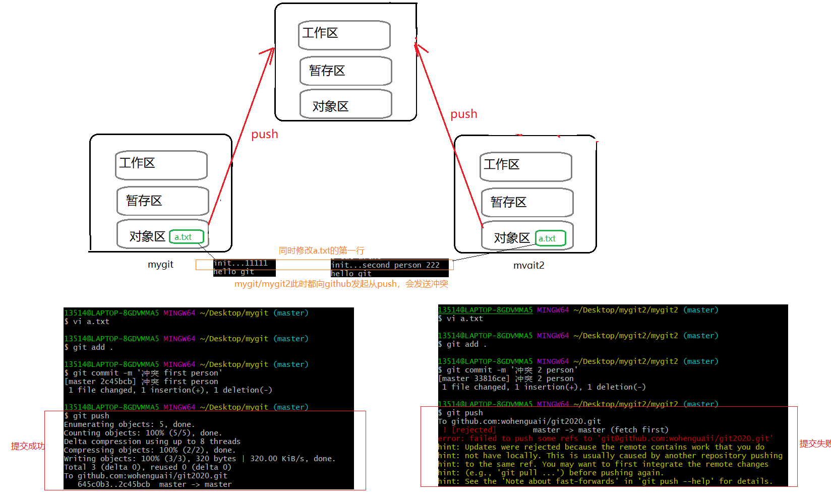Viewport: 831px width, 504px height.
Task: Click the right red push label
Action: [463, 114]
